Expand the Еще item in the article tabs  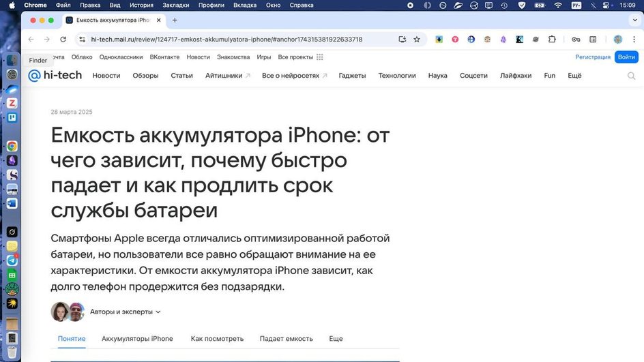pos(336,339)
